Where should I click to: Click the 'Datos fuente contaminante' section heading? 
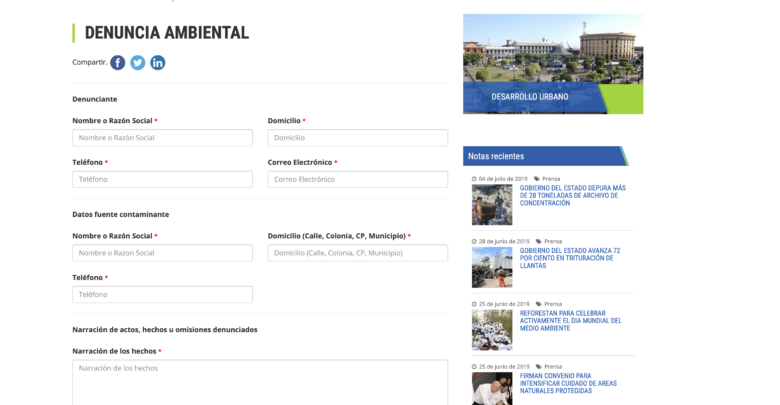coord(121,214)
